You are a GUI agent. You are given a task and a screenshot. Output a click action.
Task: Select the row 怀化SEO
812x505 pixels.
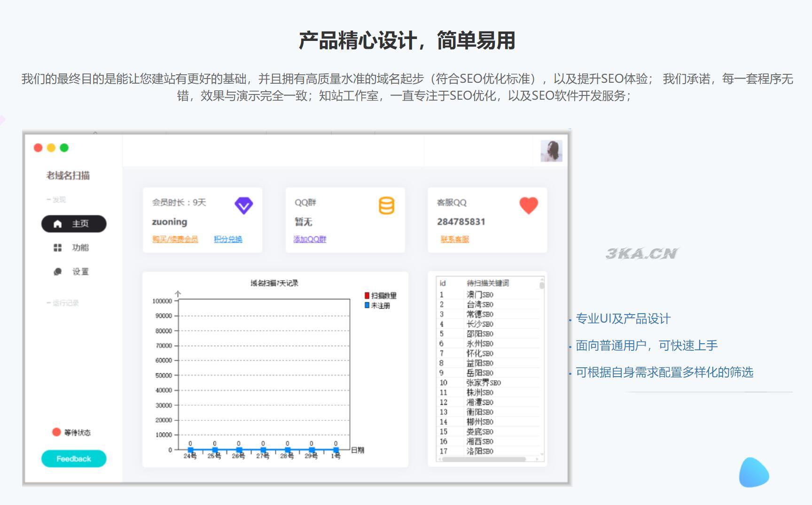(489, 354)
